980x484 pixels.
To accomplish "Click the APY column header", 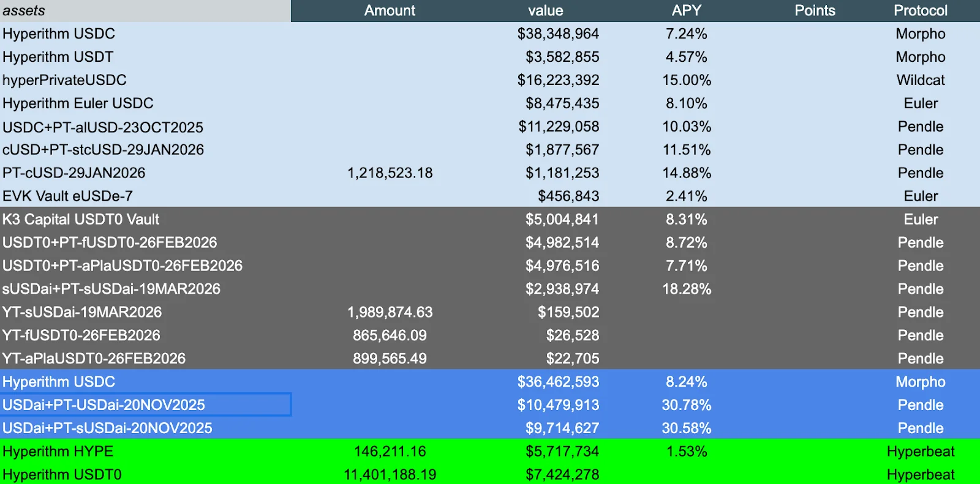I will [x=686, y=11].
